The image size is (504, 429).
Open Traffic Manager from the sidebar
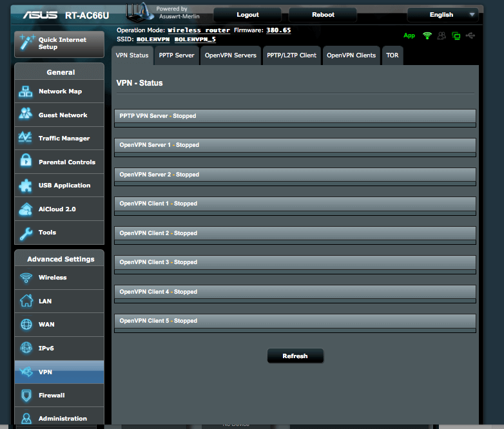(x=59, y=138)
